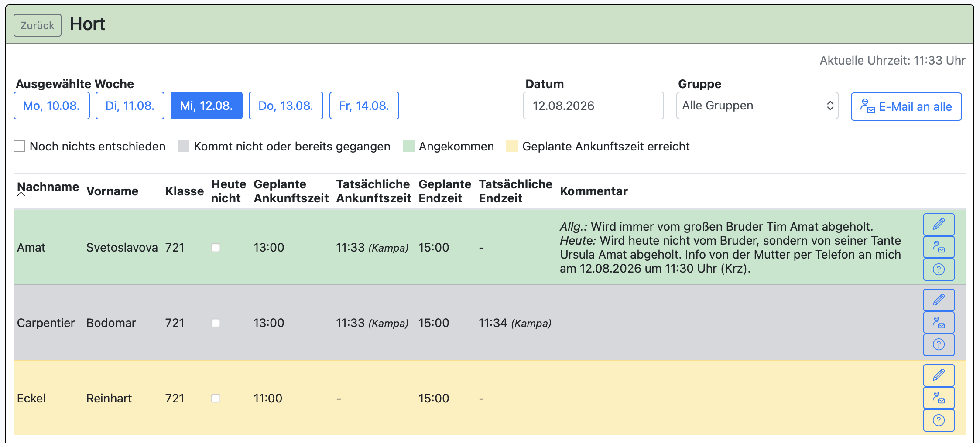Edit Eckel's entry using pencil icon
The width and height of the screenshot is (980, 443).
pyautogui.click(x=939, y=375)
